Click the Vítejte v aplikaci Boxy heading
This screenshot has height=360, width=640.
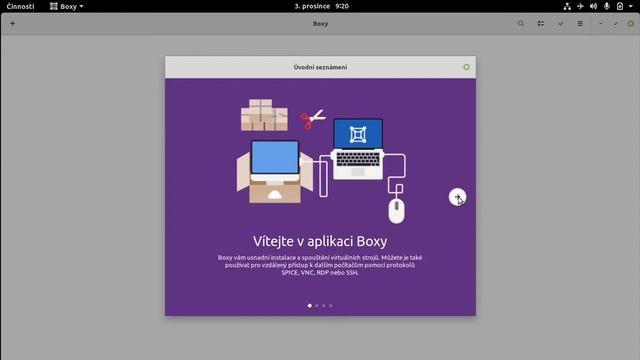click(320, 241)
